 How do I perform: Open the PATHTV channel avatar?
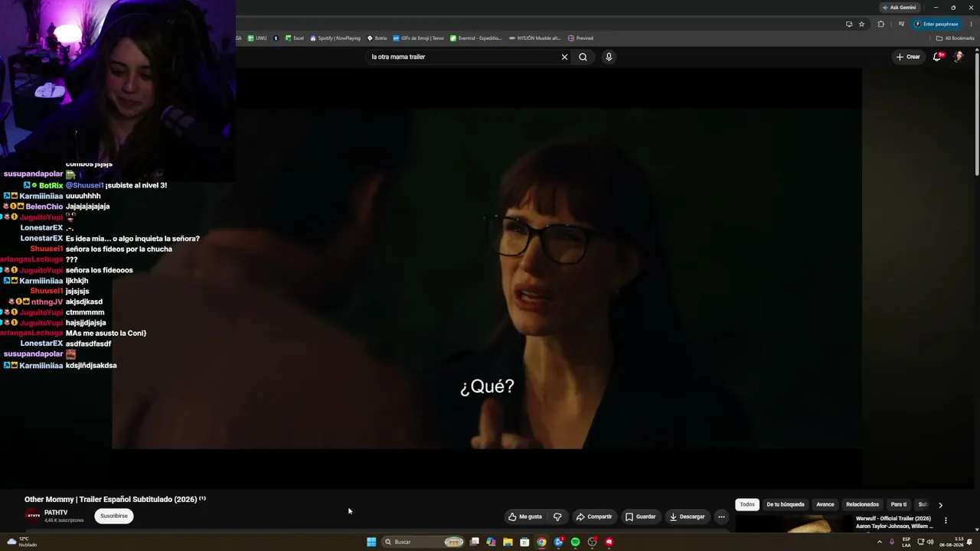tap(33, 516)
